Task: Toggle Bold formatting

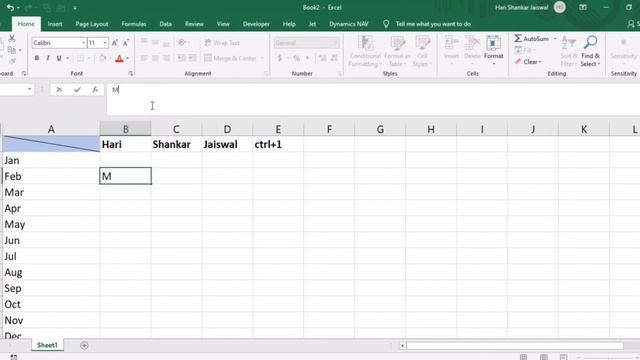Action: [x=37, y=58]
